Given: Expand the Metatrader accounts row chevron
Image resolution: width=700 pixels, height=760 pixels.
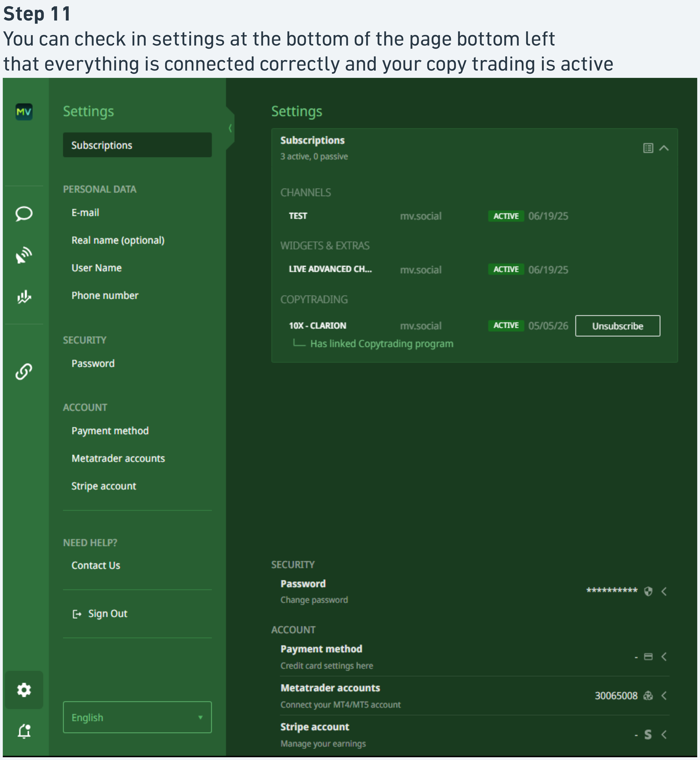Looking at the screenshot, I should (x=664, y=696).
